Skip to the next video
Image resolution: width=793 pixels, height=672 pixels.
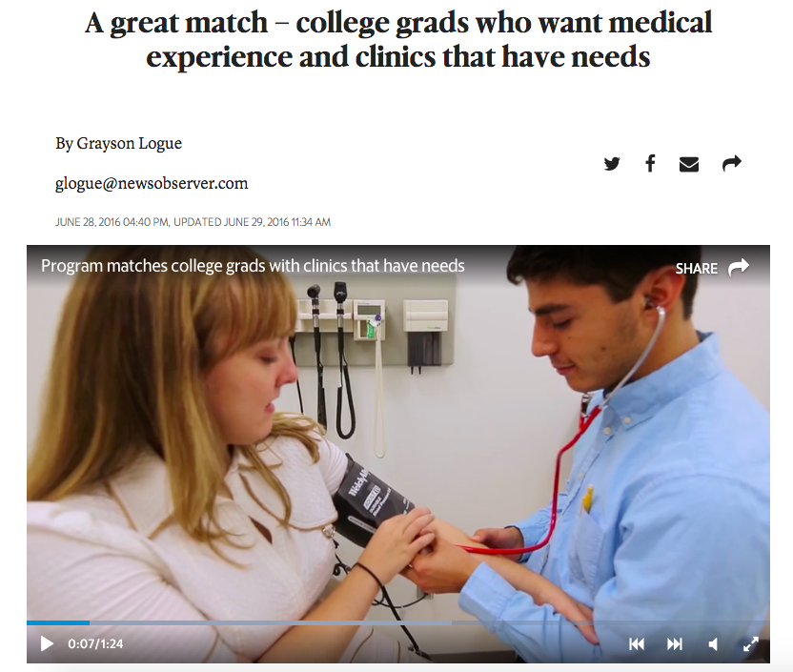(675, 643)
